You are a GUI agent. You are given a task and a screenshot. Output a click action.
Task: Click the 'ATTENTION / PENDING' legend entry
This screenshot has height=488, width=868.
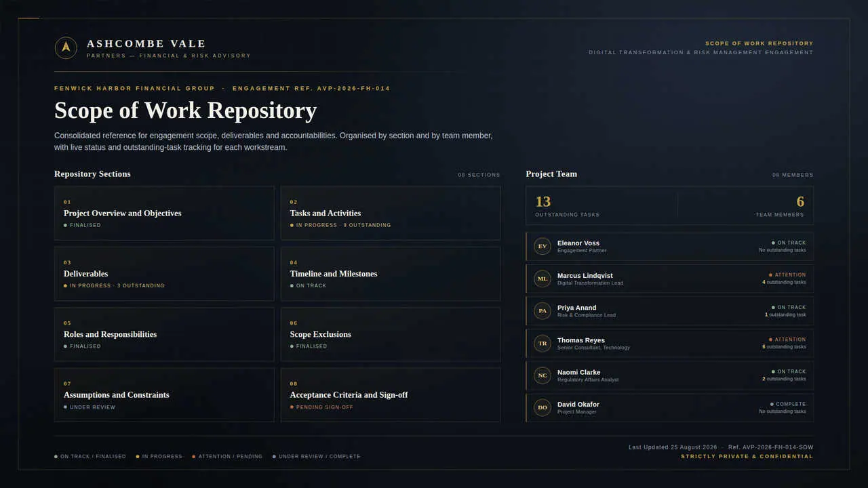pos(227,457)
